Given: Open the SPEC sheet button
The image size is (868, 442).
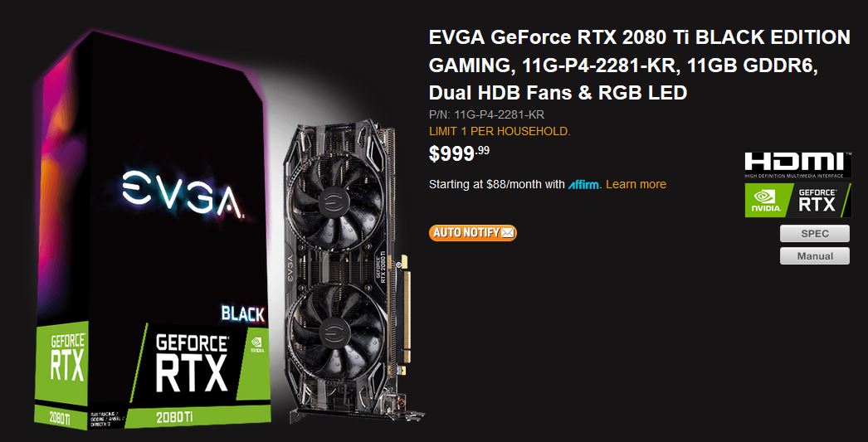Looking at the screenshot, I should pyautogui.click(x=814, y=234).
